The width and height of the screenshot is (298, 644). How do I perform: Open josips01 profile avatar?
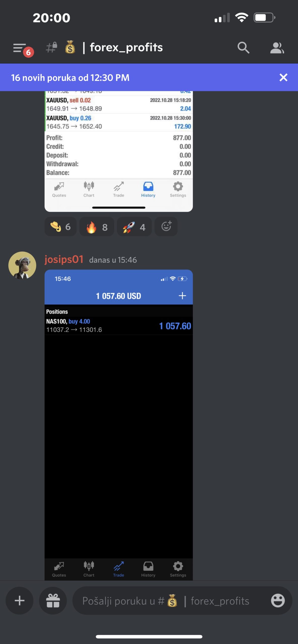point(22,265)
